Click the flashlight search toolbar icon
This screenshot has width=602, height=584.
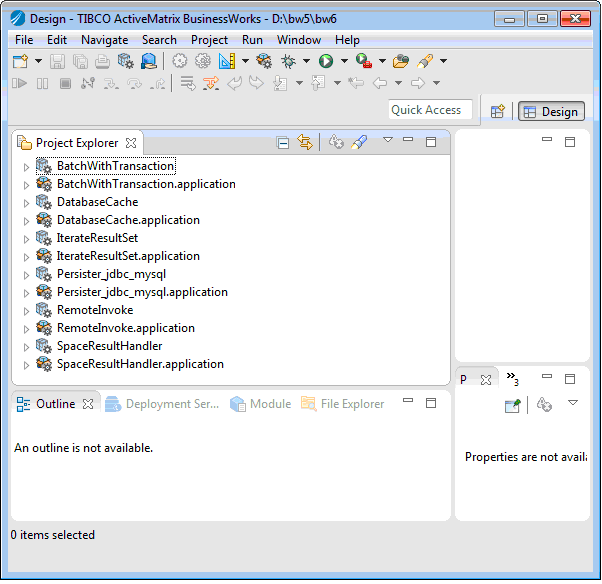pyautogui.click(x=425, y=61)
